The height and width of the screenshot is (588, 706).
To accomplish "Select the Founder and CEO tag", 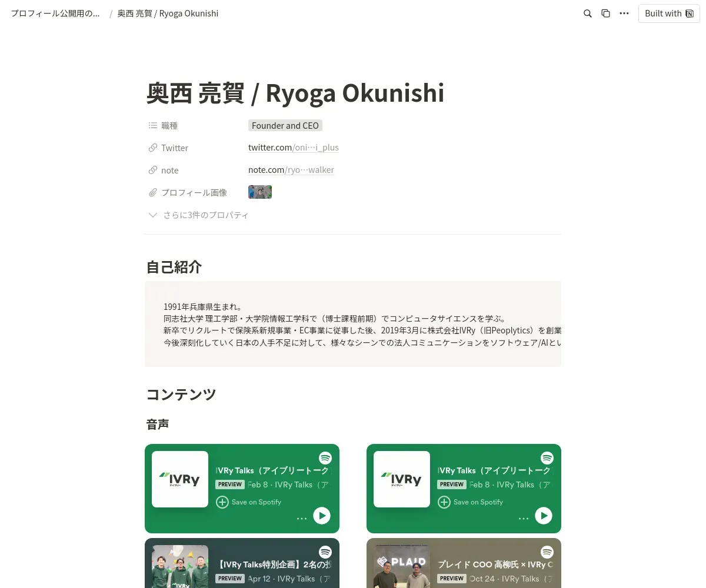I will (285, 126).
